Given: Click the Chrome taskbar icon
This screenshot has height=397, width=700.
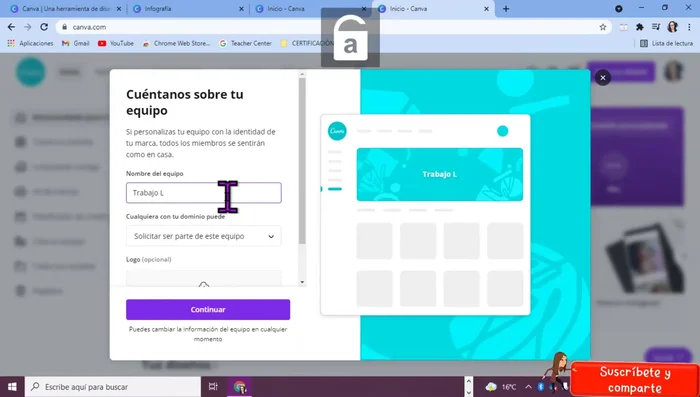Looking at the screenshot, I should point(240,387).
